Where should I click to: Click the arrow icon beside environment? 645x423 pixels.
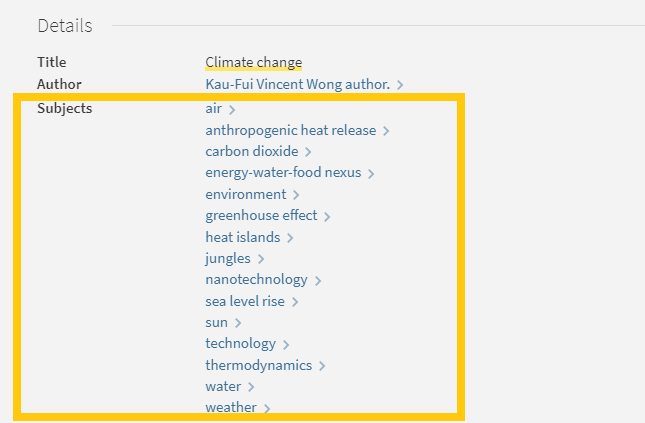(296, 195)
